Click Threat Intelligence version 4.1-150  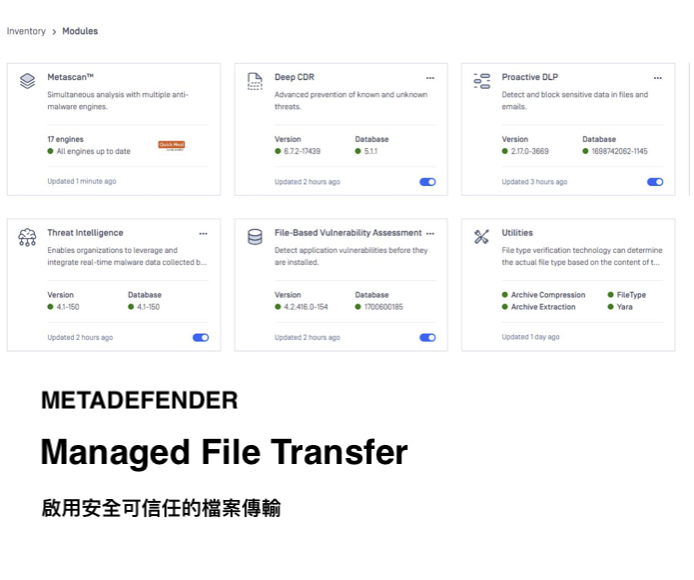68,307
